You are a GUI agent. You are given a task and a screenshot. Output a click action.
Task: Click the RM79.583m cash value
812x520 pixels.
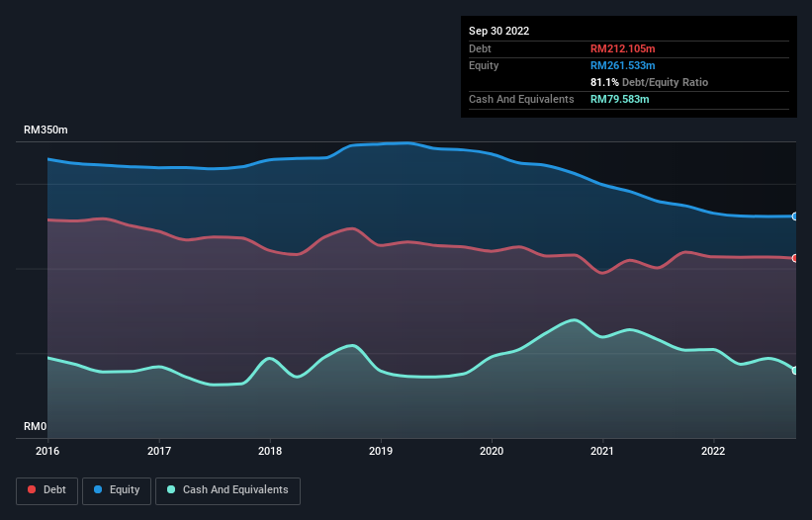(x=619, y=99)
